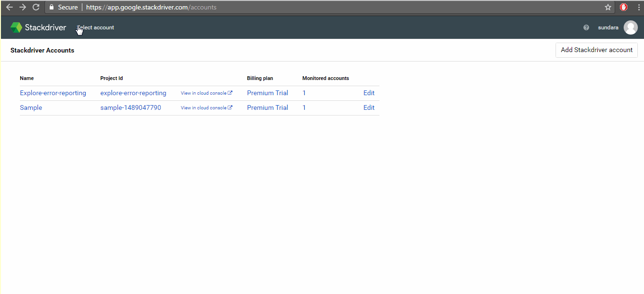View explore-error-reporting in cloud console
Viewport: 644px width, 294px height.
pyautogui.click(x=206, y=93)
